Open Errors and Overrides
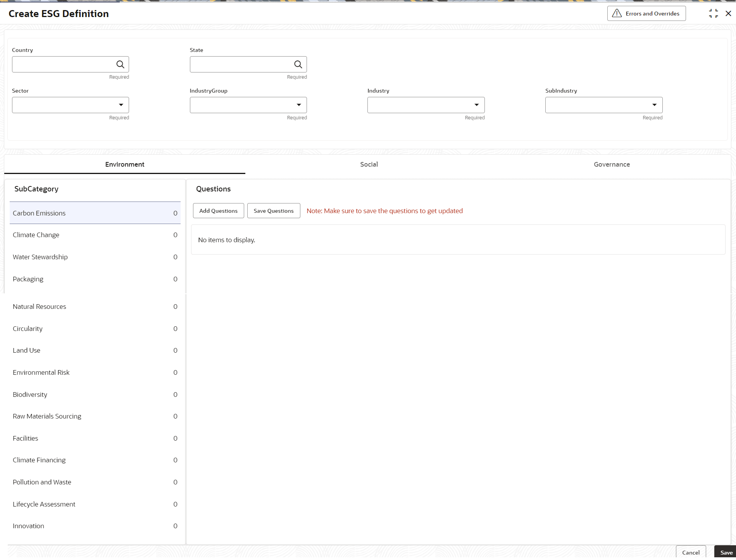 pyautogui.click(x=646, y=14)
